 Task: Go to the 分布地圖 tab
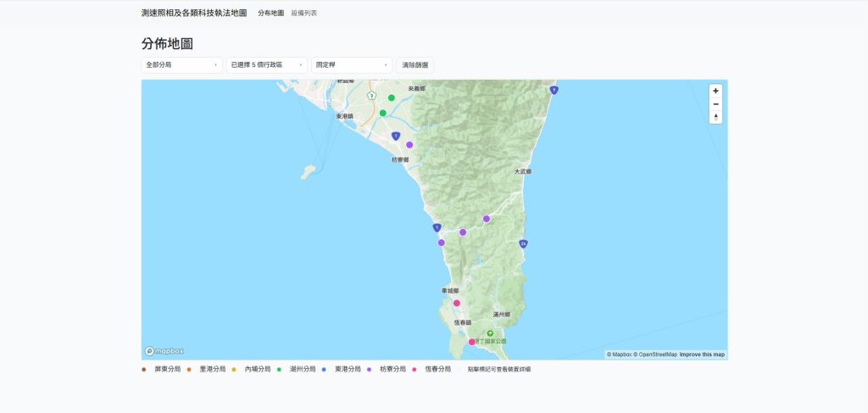click(x=270, y=14)
